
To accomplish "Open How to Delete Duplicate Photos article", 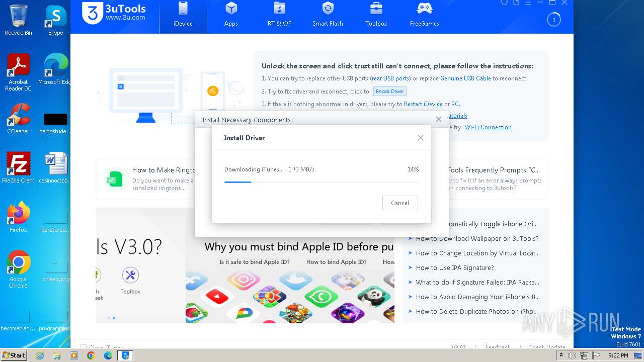I will click(477, 312).
